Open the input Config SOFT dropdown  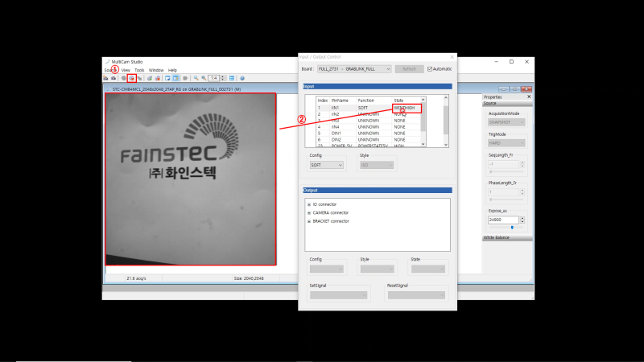pos(327,165)
